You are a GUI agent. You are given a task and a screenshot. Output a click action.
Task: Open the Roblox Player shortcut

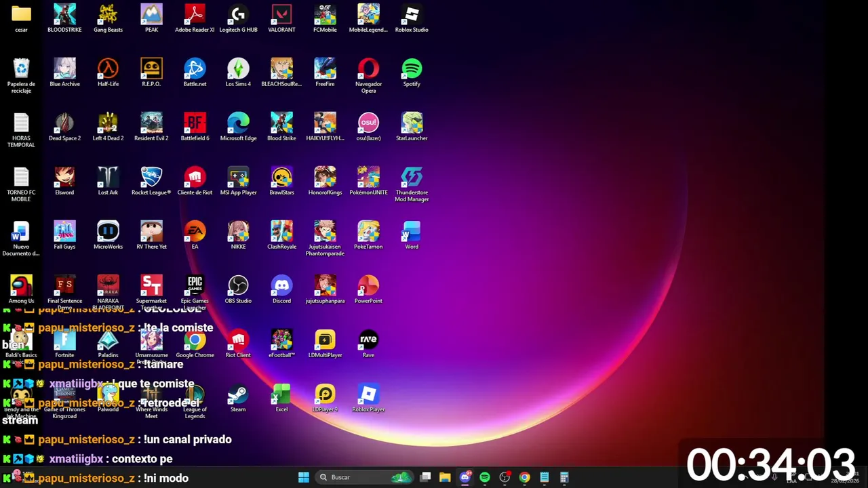(368, 398)
